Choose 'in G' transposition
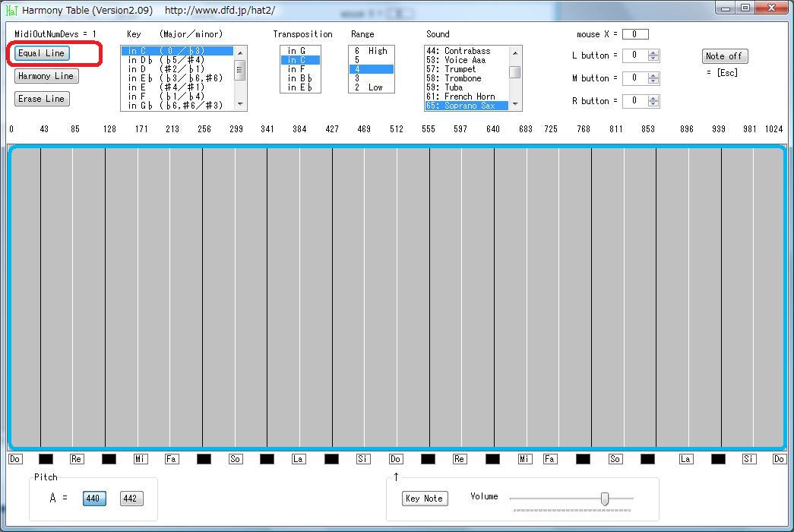This screenshot has width=794, height=532. (300, 51)
